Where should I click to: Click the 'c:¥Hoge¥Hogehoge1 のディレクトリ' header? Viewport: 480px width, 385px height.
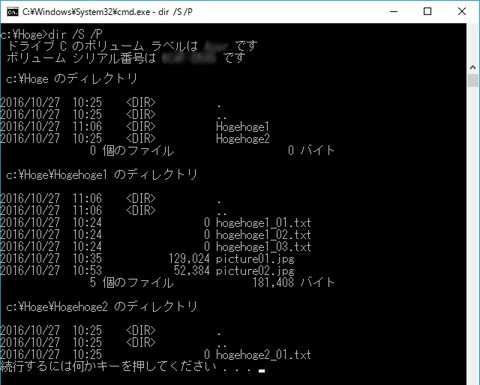102,175
